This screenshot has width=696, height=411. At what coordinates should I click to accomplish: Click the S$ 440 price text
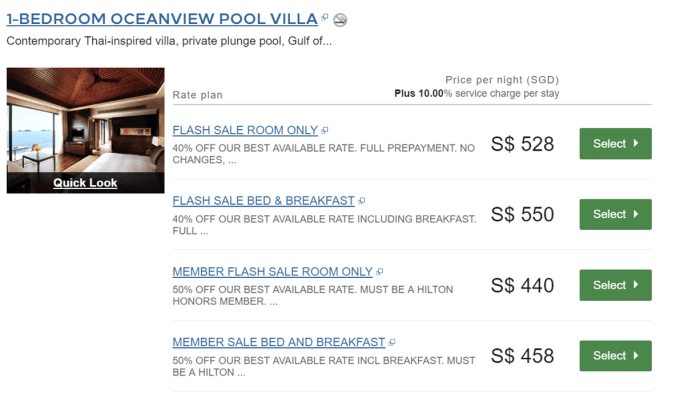[x=522, y=285]
